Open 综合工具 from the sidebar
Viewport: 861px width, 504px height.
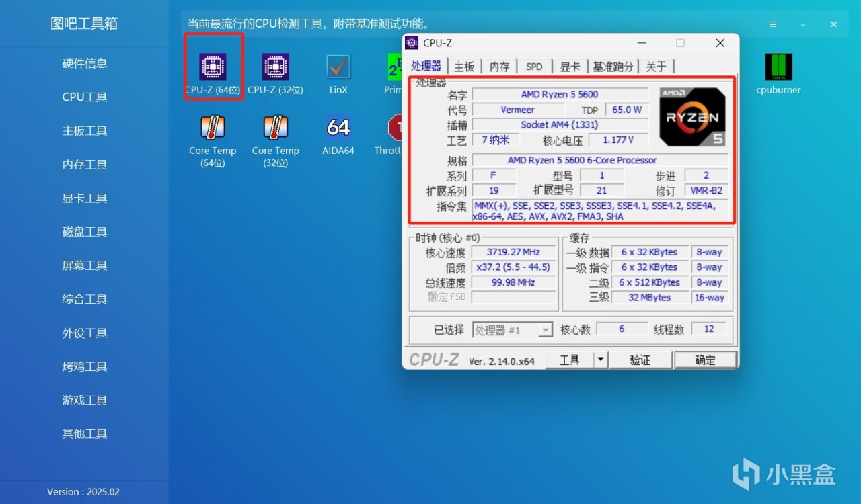(x=85, y=299)
